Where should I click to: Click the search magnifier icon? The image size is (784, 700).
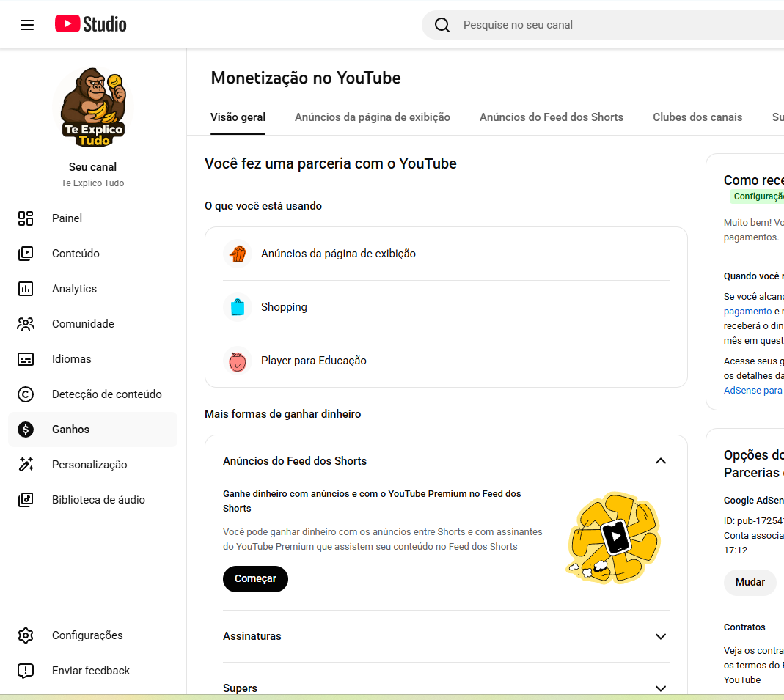(442, 24)
